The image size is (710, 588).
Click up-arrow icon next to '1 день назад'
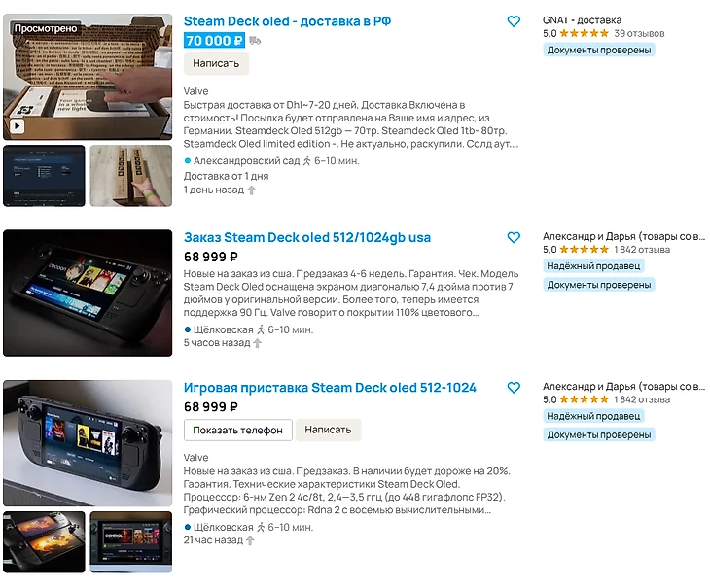click(x=252, y=190)
